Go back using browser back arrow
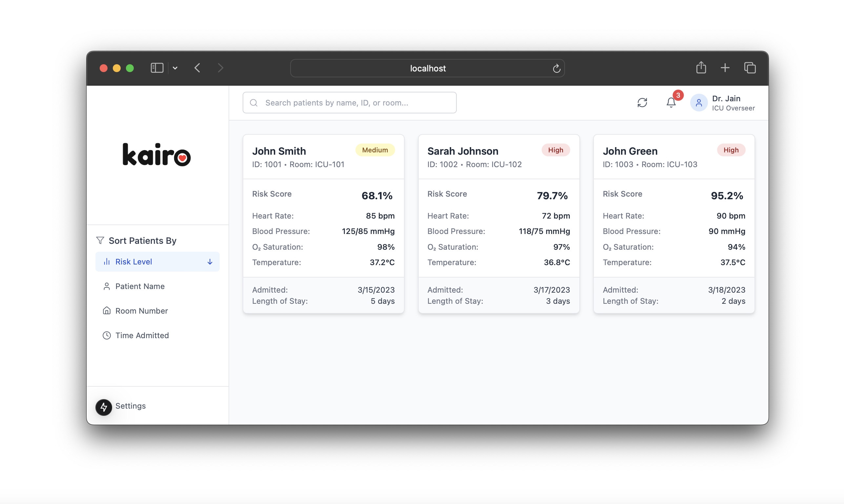This screenshot has width=844, height=504. coord(197,68)
